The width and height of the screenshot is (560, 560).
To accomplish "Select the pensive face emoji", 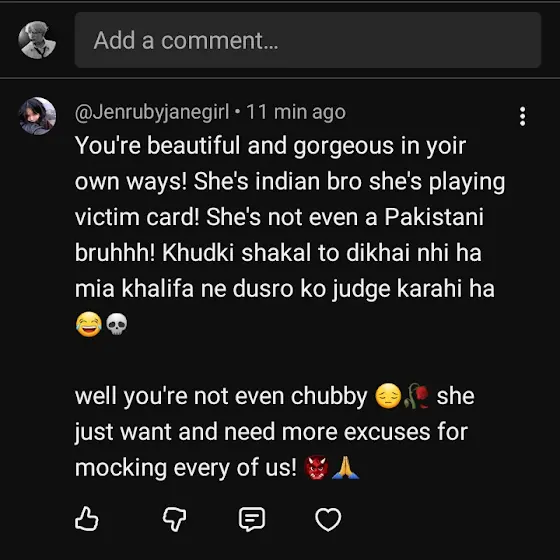I will [x=388, y=396].
